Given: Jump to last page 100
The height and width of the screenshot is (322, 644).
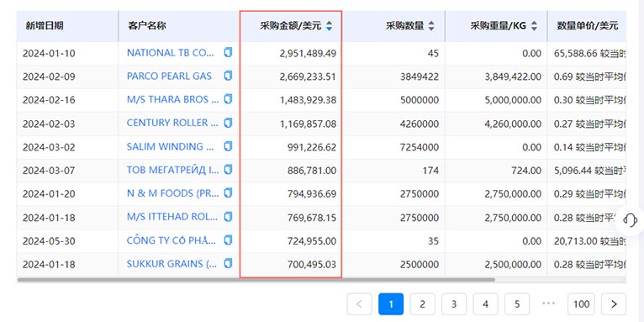Looking at the screenshot, I should [581, 304].
